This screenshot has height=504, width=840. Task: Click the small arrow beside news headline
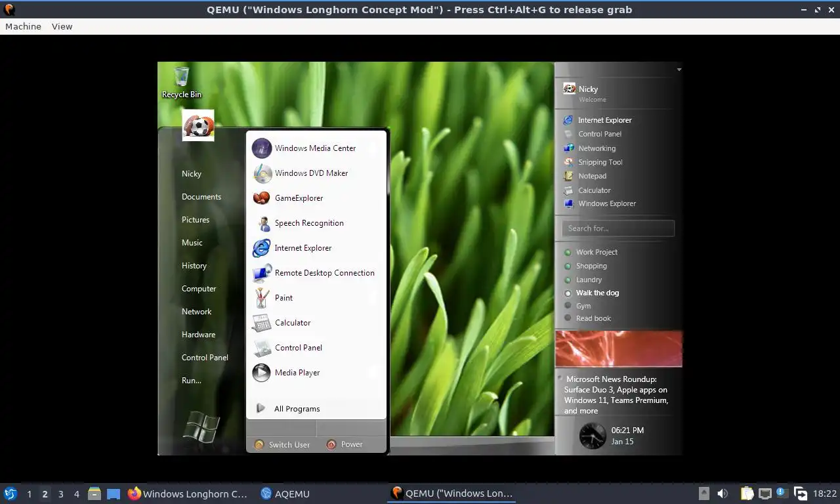[x=560, y=378]
